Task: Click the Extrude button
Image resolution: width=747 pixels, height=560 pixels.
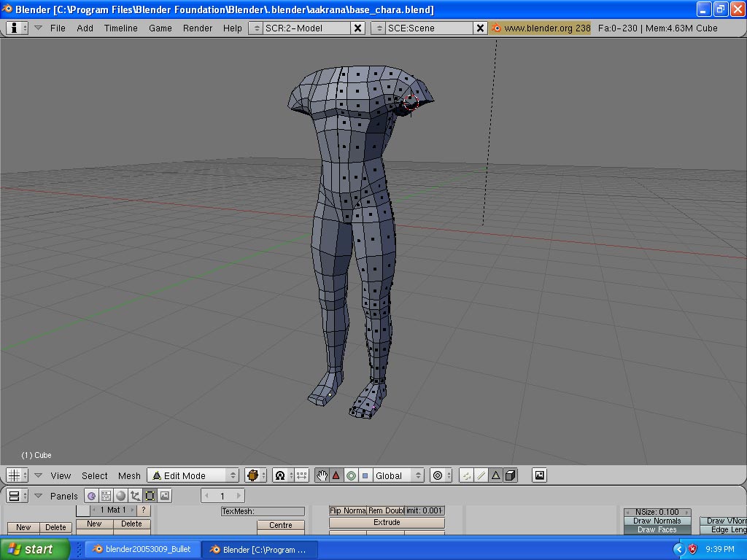Action: click(x=387, y=522)
